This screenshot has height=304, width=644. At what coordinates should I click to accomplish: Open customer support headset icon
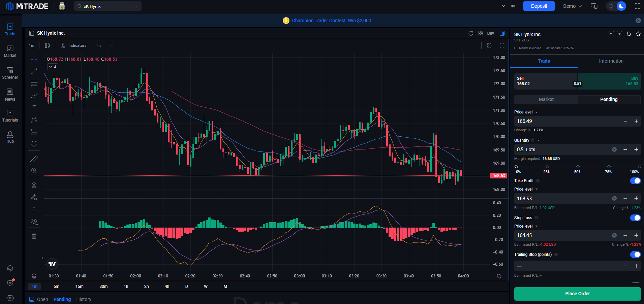10,268
